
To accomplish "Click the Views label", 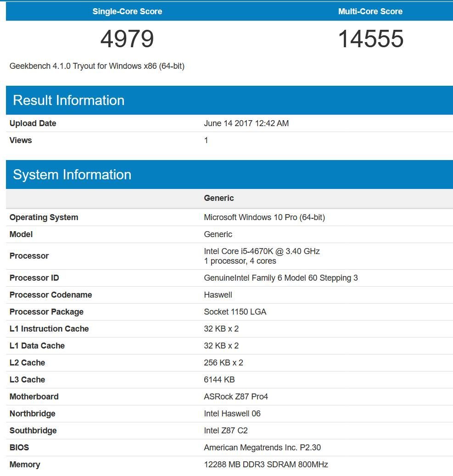I will (x=21, y=140).
